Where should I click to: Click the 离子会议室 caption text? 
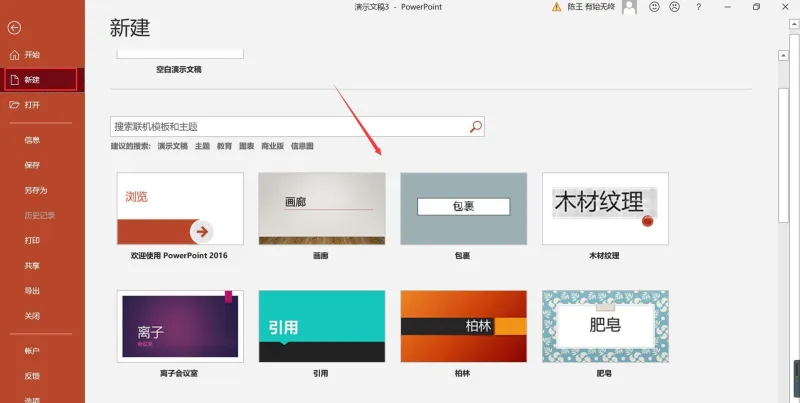[x=179, y=373]
